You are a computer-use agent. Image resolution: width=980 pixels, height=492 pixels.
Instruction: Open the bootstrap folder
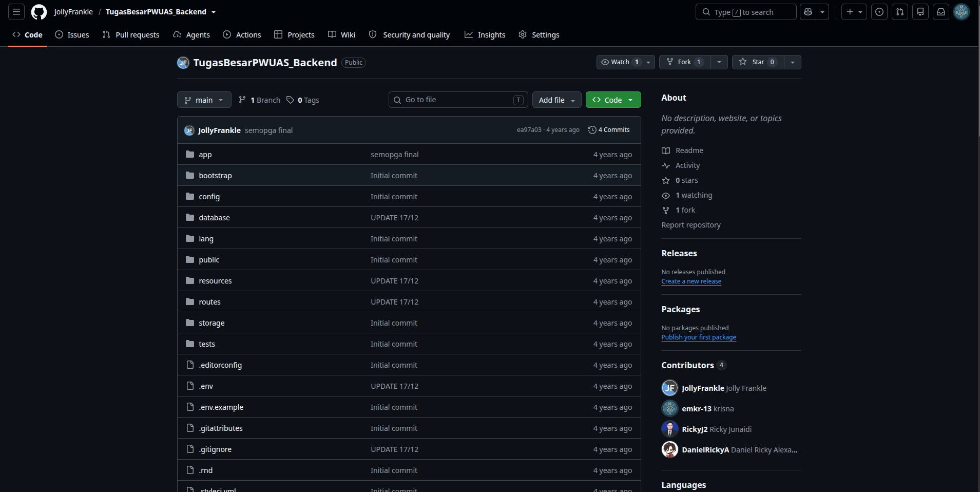coord(216,176)
